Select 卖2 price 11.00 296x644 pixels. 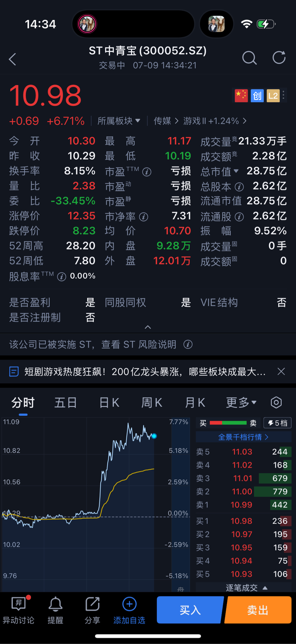242,492
